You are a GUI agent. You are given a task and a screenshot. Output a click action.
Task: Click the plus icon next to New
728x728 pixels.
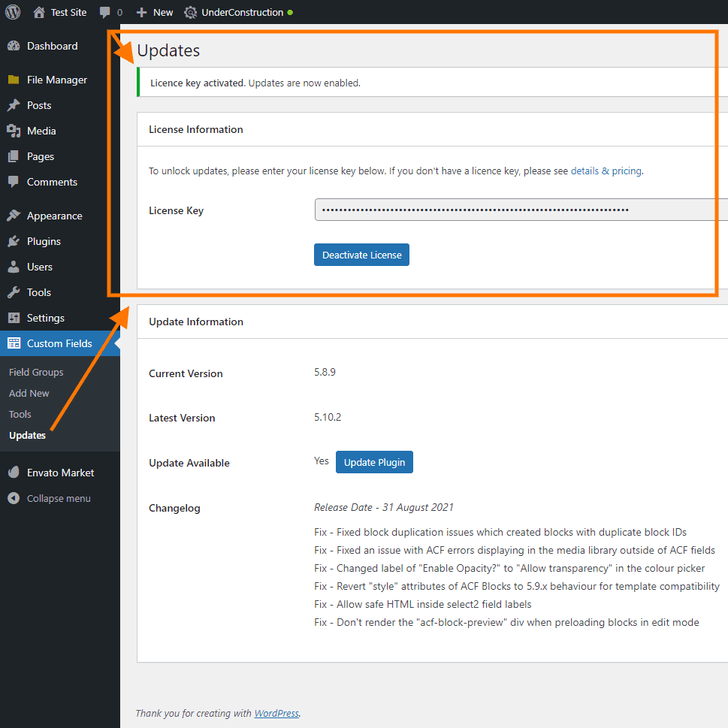(141, 13)
